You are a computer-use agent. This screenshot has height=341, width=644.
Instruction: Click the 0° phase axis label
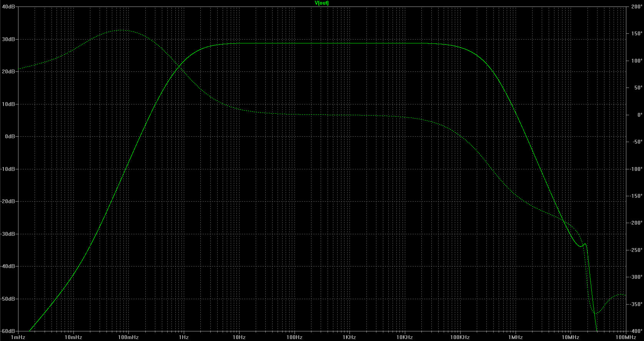(x=640, y=115)
